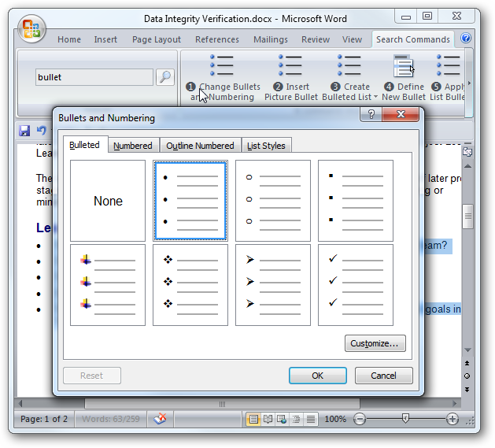
Task: Click Cancel in Bullets and Numbering
Action: (x=383, y=376)
